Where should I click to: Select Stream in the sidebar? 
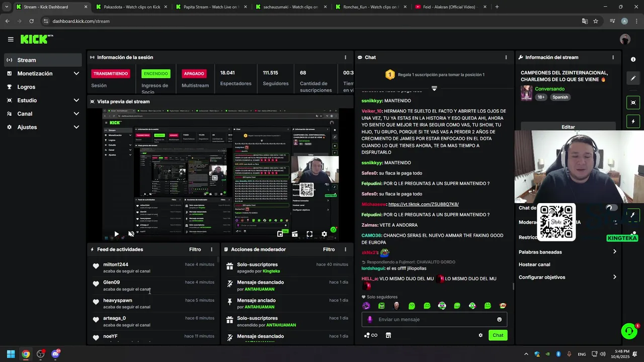click(x=43, y=60)
